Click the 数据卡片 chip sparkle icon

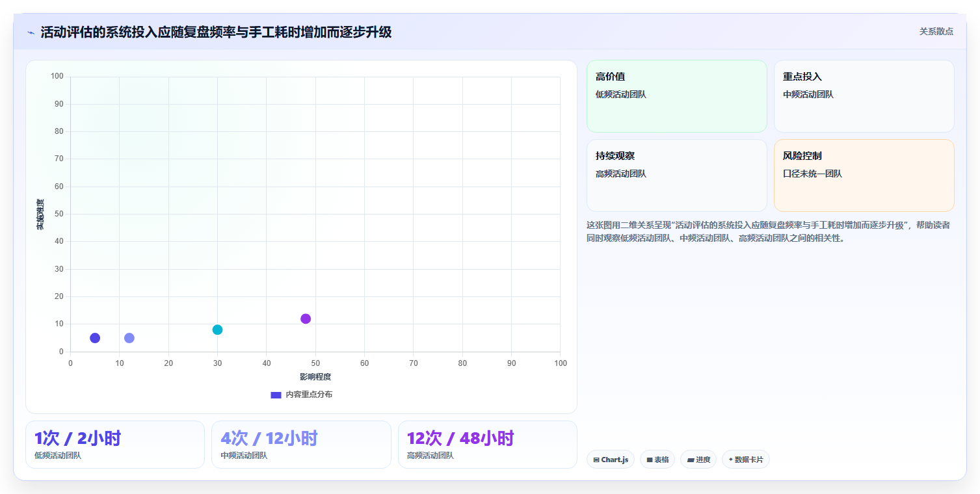tap(731, 460)
